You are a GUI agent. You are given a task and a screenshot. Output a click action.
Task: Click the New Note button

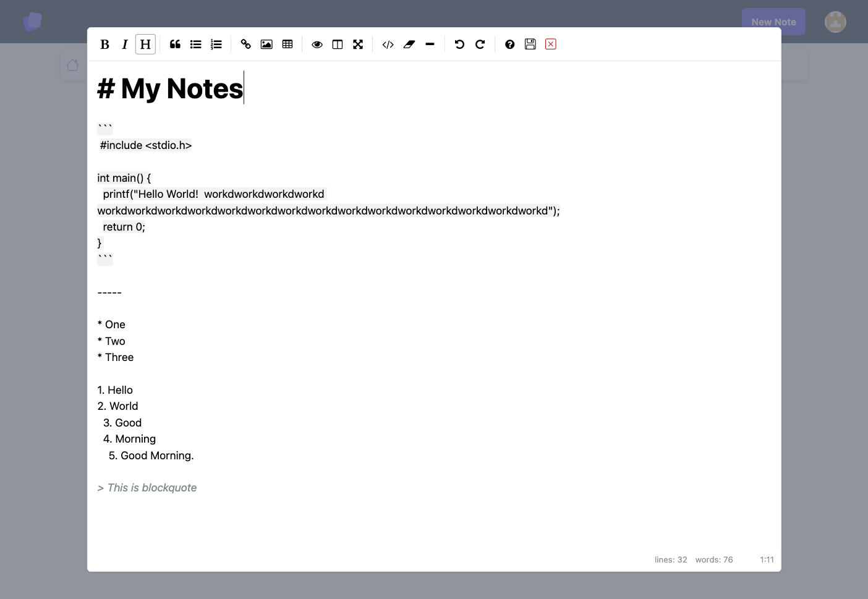click(x=773, y=22)
